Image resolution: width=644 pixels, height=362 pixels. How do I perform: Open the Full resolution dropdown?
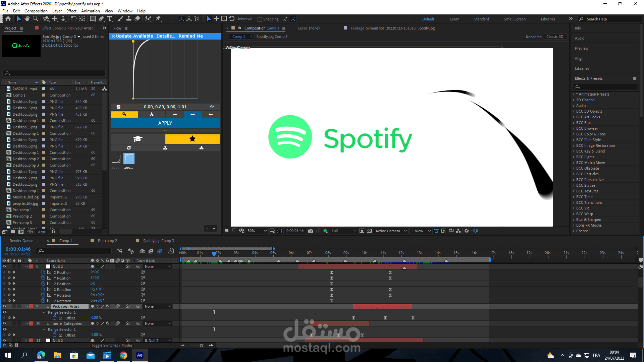tap(344, 231)
